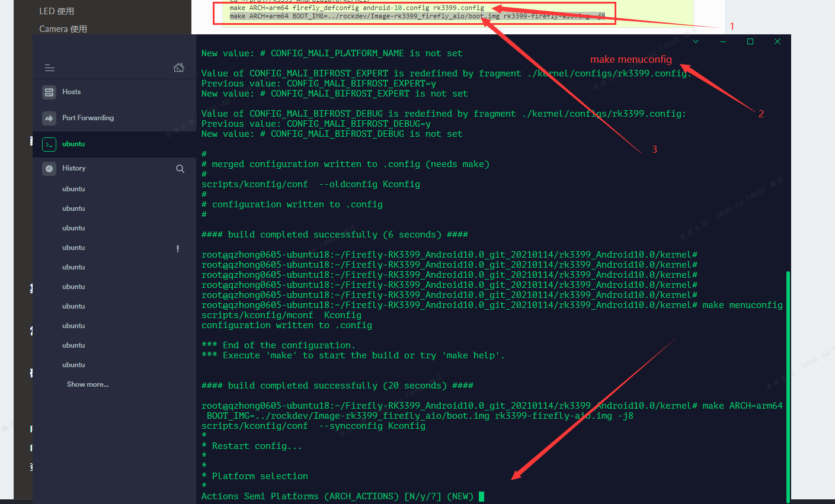Expand the chevron dropdown in title bar
The image size is (835, 504).
click(x=696, y=41)
